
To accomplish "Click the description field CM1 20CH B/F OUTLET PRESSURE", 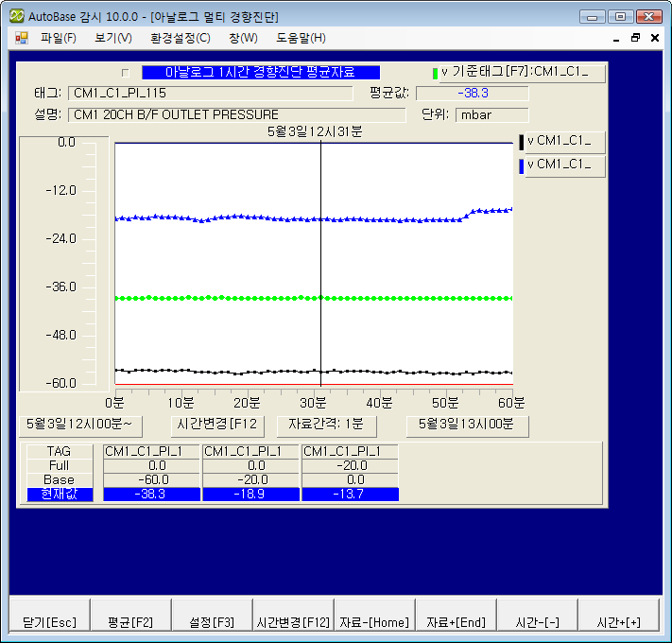I will tap(236, 114).
